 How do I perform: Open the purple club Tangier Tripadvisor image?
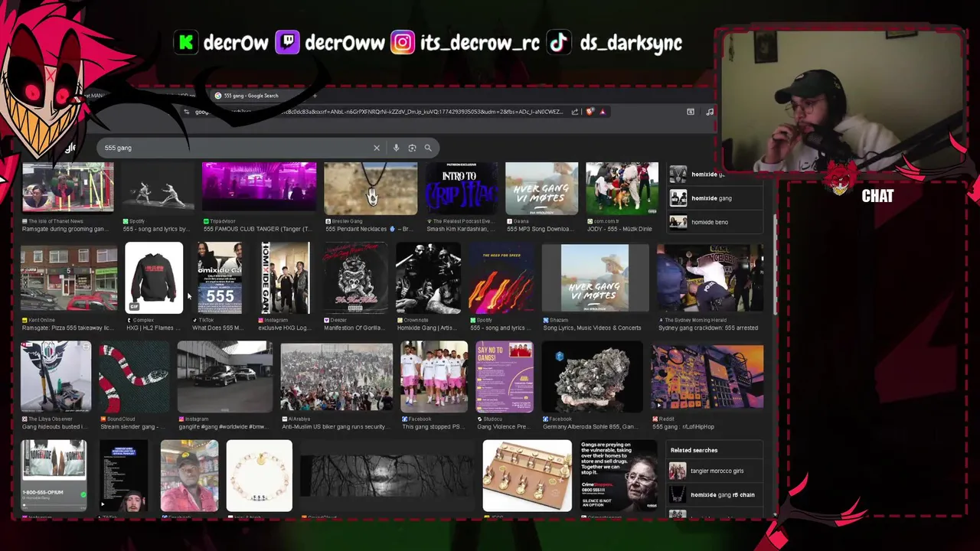259,187
